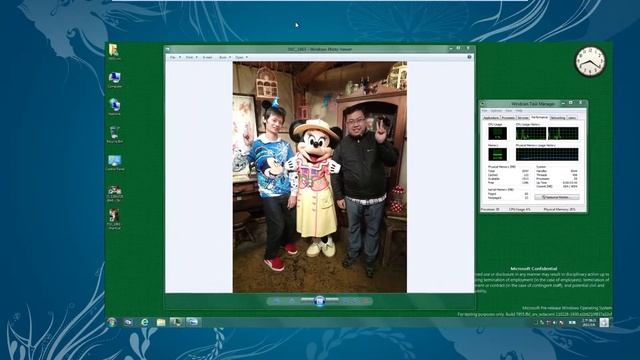Switch to Processes tab in Task Manager

[509, 118]
